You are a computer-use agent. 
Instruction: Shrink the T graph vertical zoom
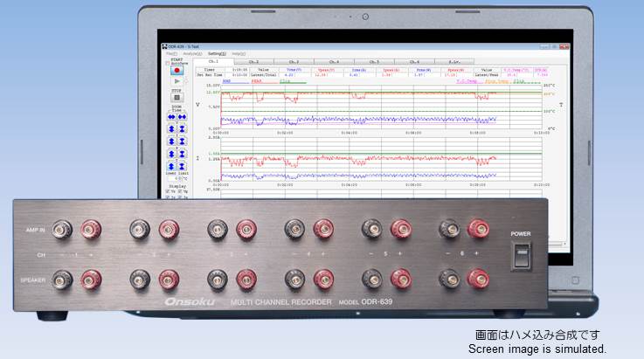click(x=182, y=166)
